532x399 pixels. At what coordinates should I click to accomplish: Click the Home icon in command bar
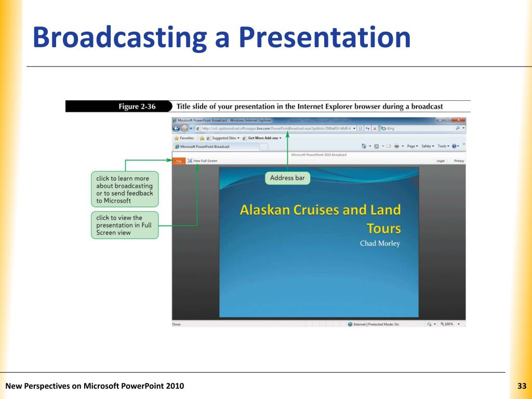point(364,146)
